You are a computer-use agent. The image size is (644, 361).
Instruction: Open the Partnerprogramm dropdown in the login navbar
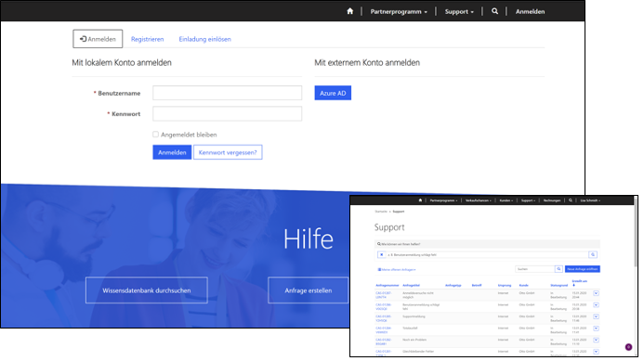(x=399, y=11)
